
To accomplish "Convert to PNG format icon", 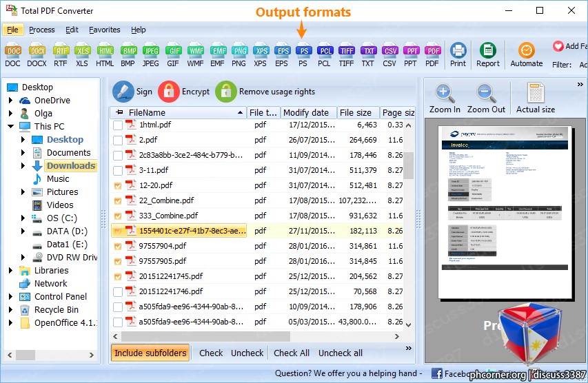I will tap(239, 55).
